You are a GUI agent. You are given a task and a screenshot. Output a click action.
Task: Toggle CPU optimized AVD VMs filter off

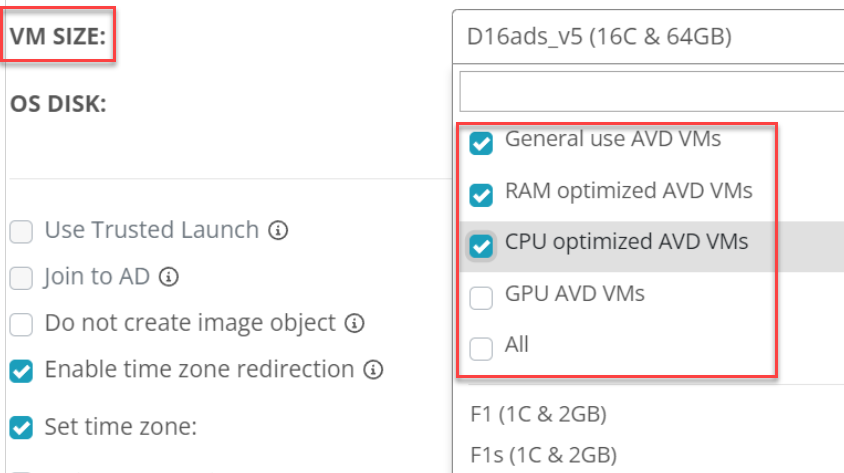pyautogui.click(x=481, y=246)
